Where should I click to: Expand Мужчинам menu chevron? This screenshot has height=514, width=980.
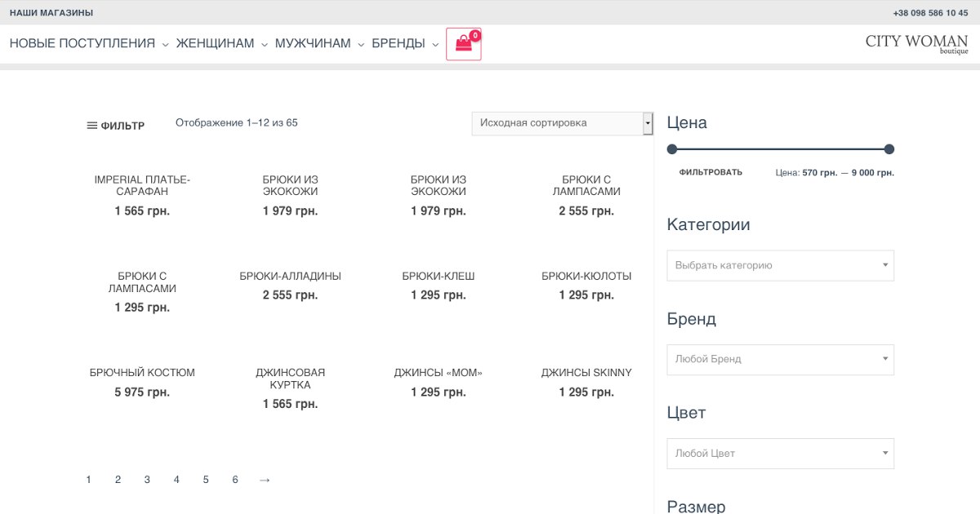[x=361, y=45]
